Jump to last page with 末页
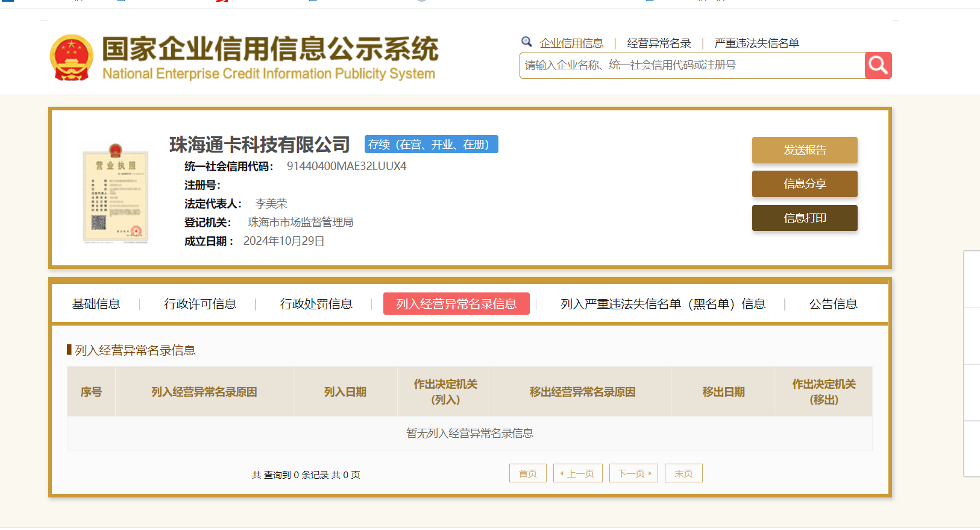The image size is (980, 530). (x=683, y=473)
